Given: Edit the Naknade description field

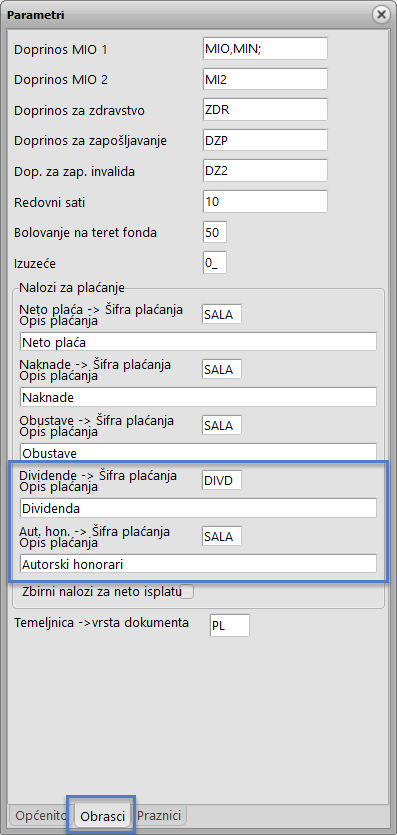Looking at the screenshot, I should point(198,397).
